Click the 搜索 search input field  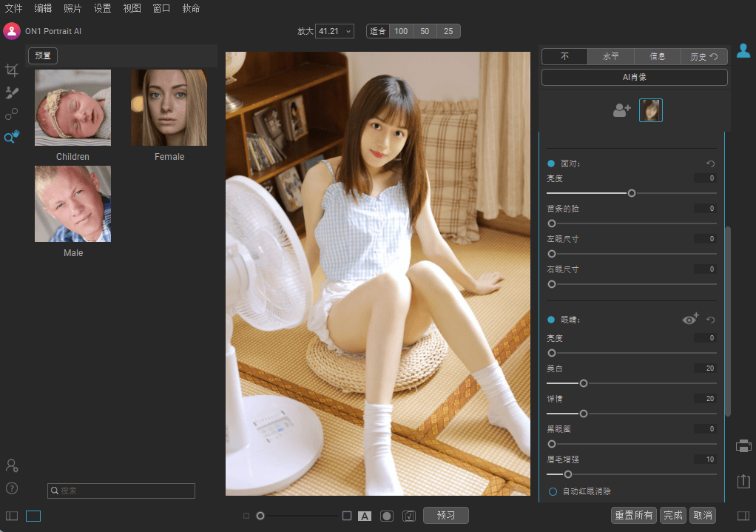pyautogui.click(x=121, y=491)
